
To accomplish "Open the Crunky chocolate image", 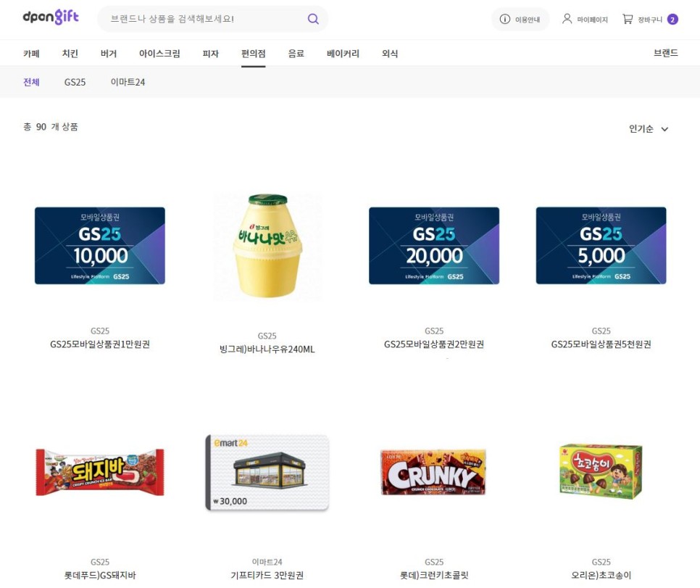I will point(433,472).
